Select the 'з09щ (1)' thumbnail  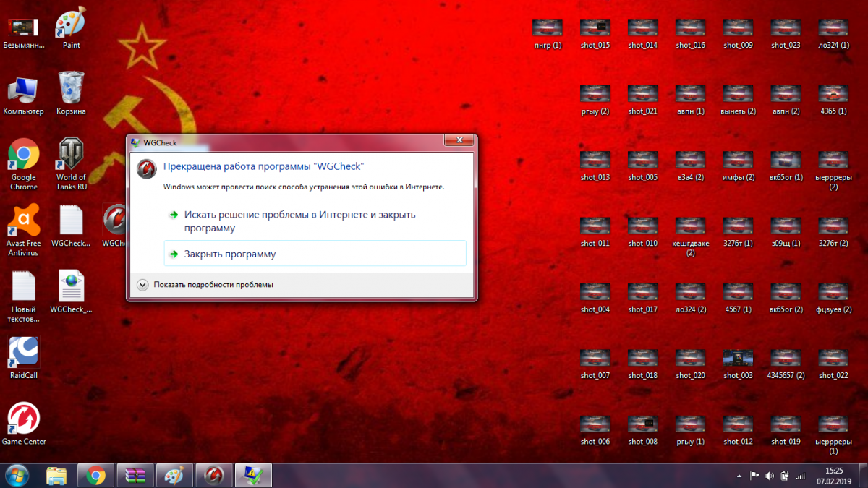786,233
